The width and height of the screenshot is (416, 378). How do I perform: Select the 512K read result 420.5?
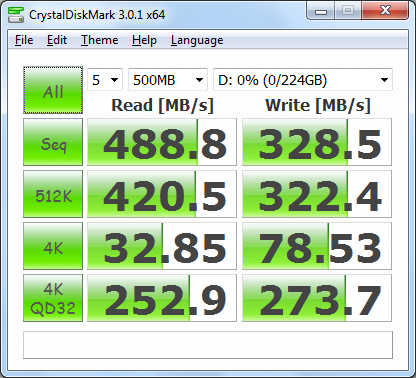click(x=162, y=194)
